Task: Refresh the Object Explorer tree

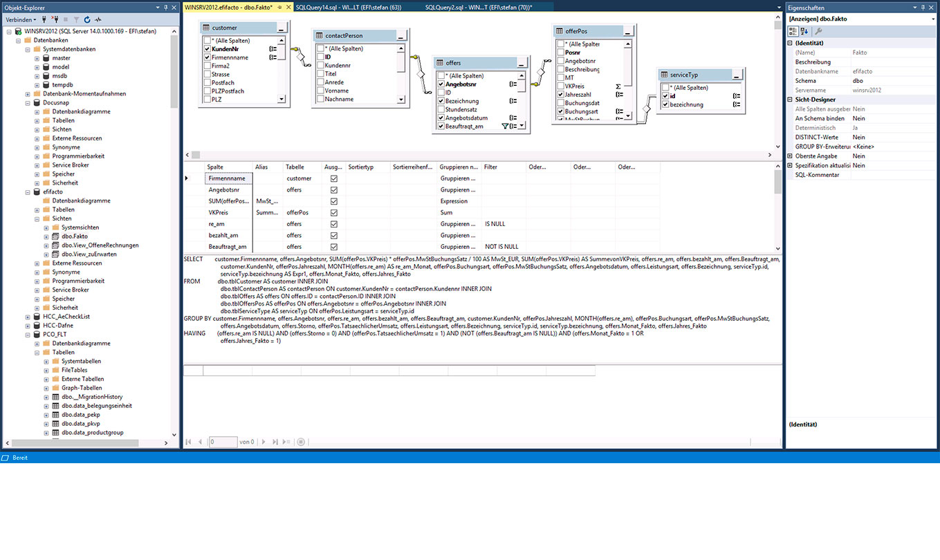Action: 87,19
